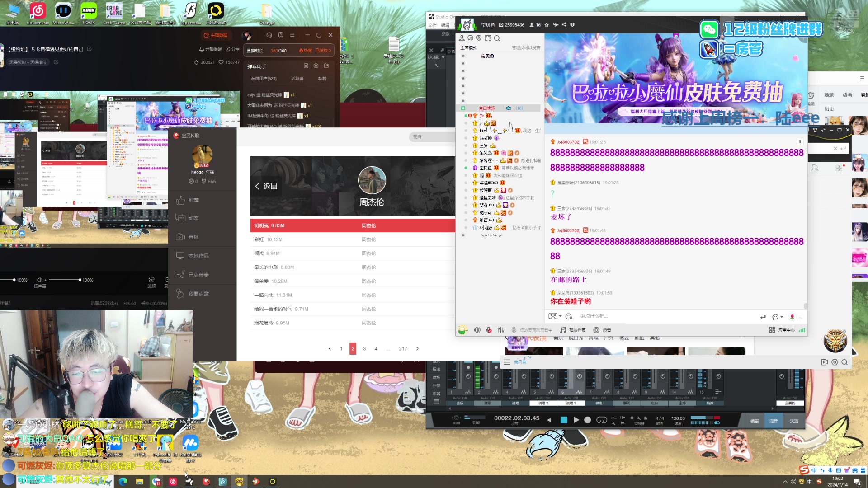The image size is (868, 488).
Task: Click the record button in DAW transport
Action: [x=588, y=420]
